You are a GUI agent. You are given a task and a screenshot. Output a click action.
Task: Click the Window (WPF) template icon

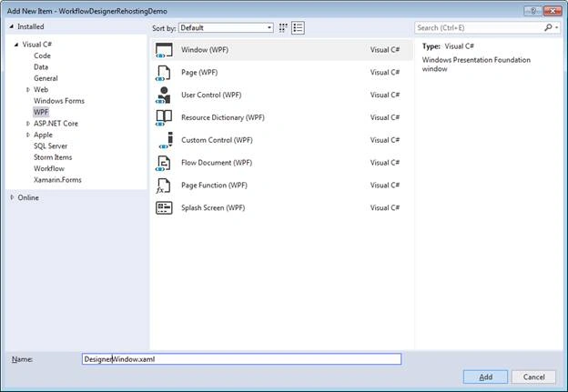pos(164,50)
